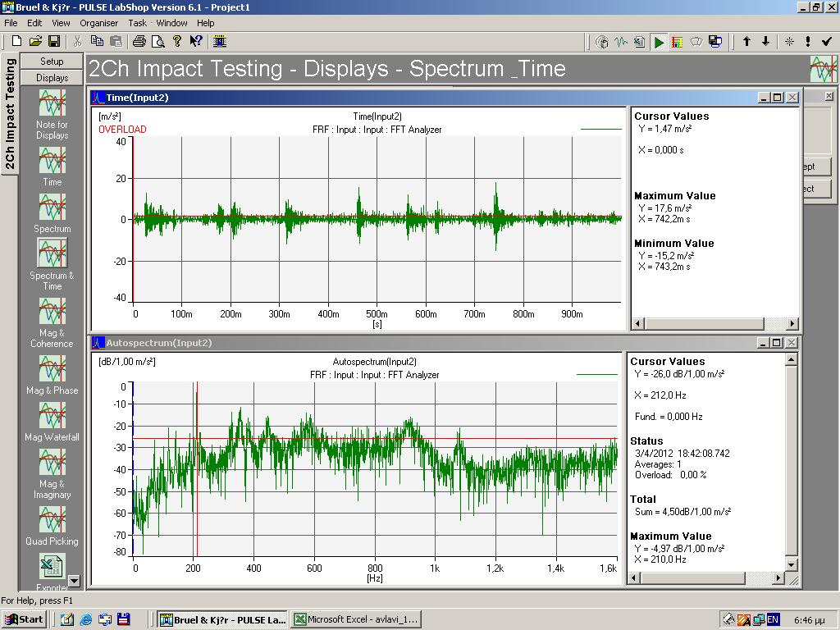Image resolution: width=840 pixels, height=630 pixels.
Task: Click the New document toolbar icon
Action: [x=16, y=41]
